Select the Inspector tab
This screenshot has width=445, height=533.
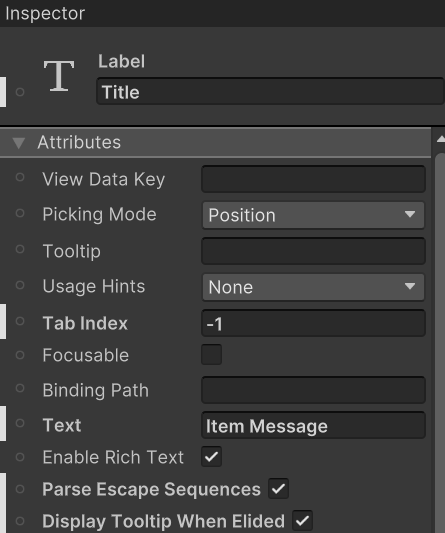(x=45, y=14)
